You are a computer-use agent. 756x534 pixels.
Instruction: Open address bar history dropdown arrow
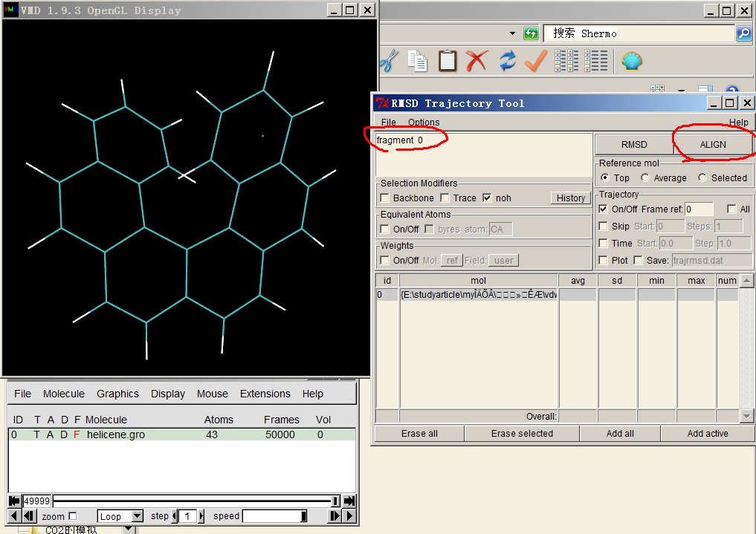512,33
